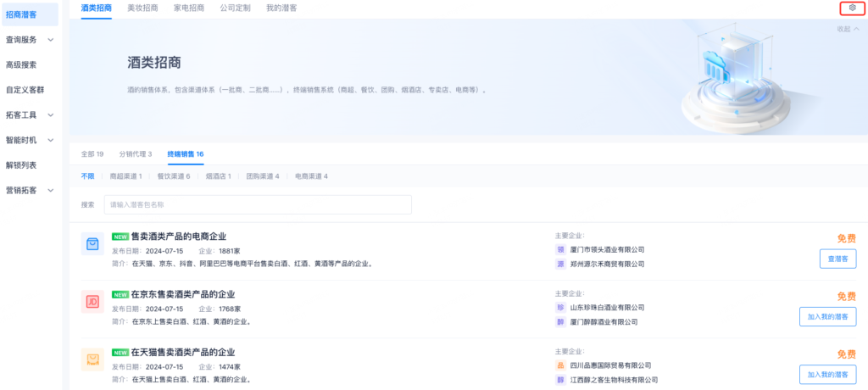
Task: Click the 醉 avatar for 厦门醉醉酒业
Action: click(560, 322)
